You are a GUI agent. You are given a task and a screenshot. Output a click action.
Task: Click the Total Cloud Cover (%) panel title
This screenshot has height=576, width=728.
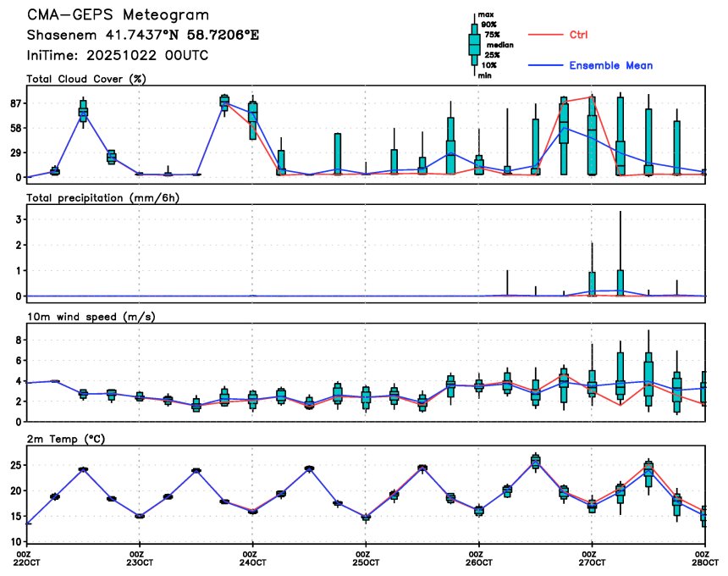(x=86, y=79)
